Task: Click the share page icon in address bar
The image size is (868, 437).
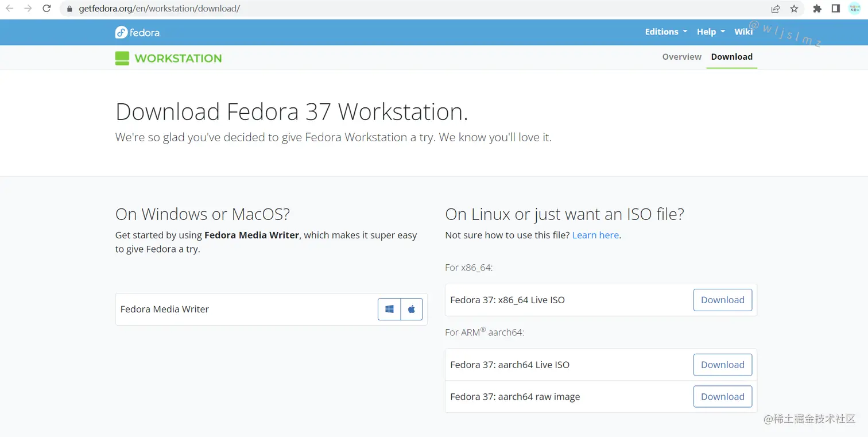Action: pyautogui.click(x=776, y=9)
